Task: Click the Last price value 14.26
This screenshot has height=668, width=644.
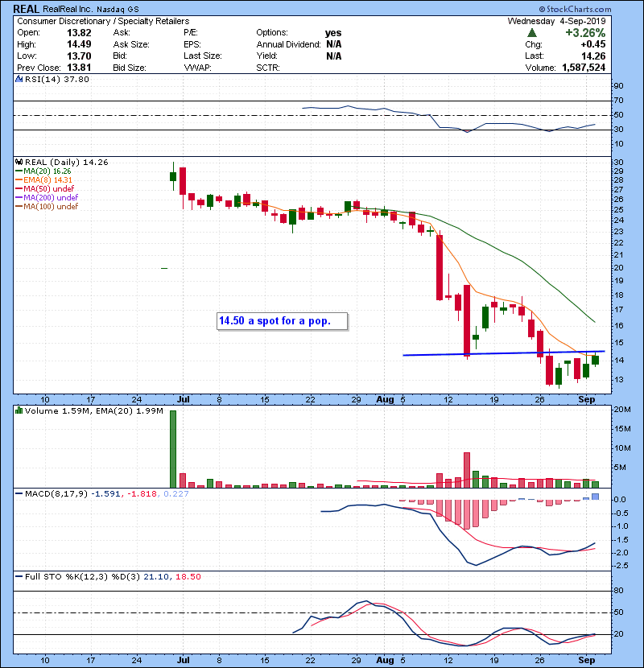Action: coord(593,56)
